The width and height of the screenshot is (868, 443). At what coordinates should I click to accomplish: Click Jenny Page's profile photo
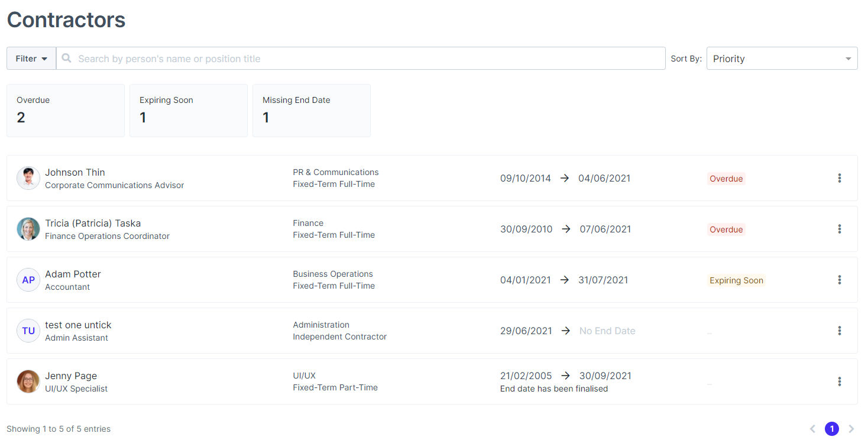coord(28,381)
